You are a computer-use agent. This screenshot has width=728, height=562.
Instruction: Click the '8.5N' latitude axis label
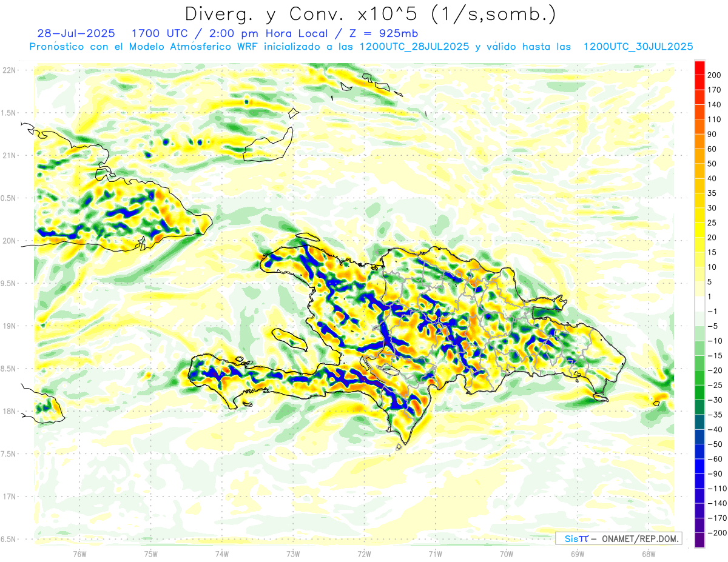click(x=9, y=369)
